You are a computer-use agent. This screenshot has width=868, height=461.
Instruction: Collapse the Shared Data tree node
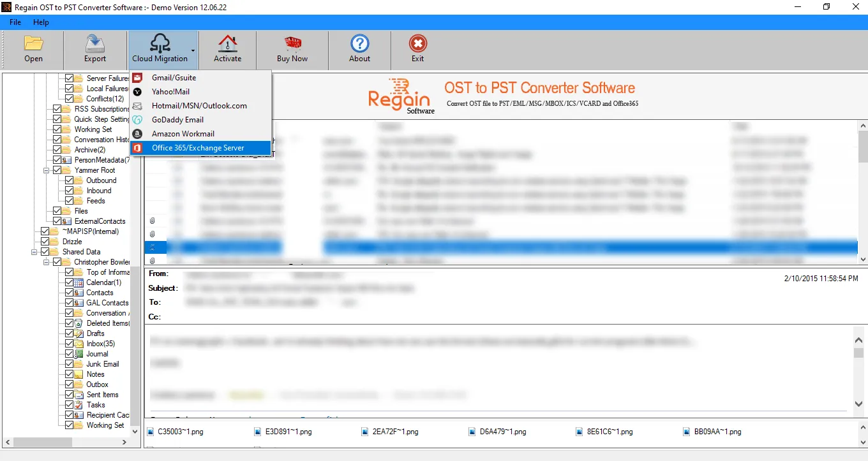(x=34, y=252)
